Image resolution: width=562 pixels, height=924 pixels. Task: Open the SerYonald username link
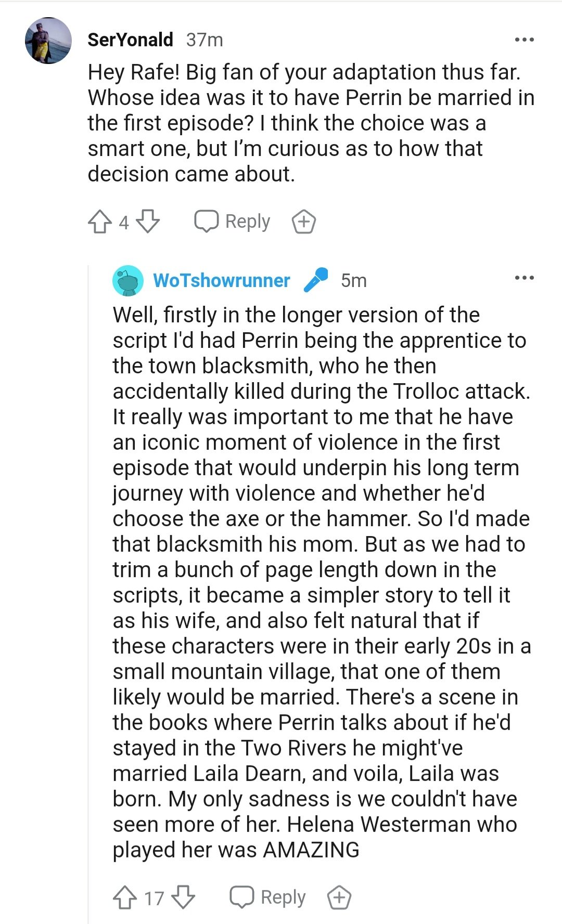[x=130, y=40]
